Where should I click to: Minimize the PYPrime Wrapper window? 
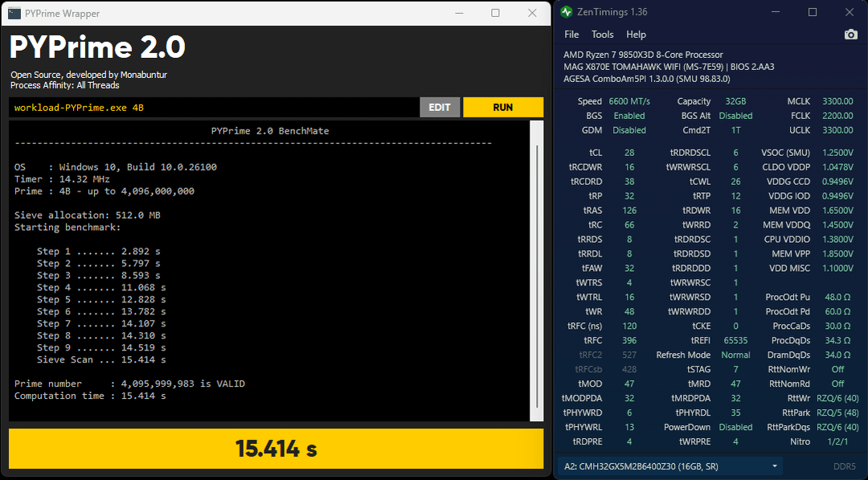[x=459, y=13]
